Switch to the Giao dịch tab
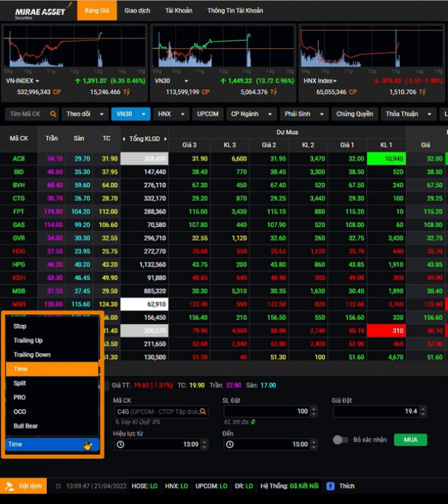This screenshot has width=448, height=504. 137,11
